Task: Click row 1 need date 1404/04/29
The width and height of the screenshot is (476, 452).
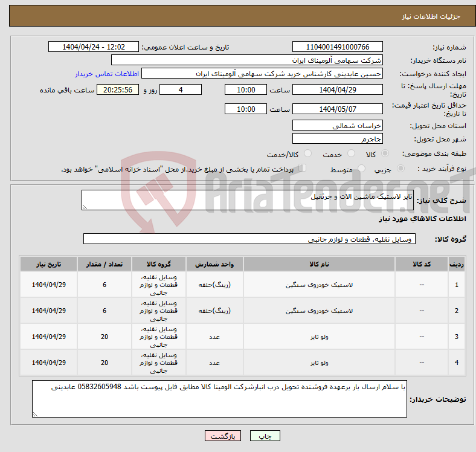Action: coord(48,285)
